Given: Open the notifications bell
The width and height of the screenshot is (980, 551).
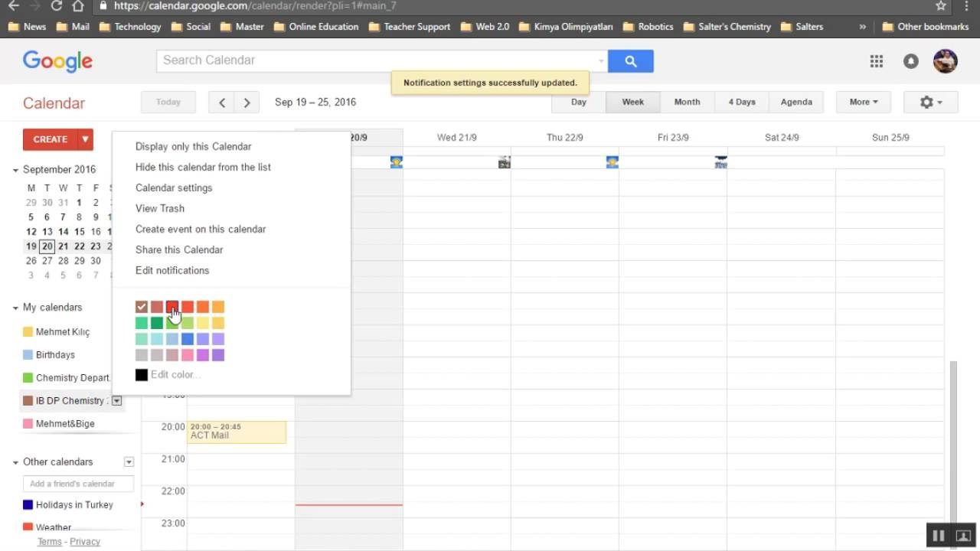Looking at the screenshot, I should point(910,61).
